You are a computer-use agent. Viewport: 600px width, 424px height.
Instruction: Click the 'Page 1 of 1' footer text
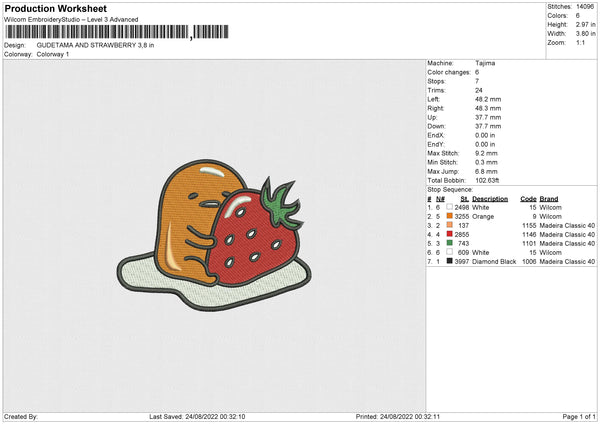click(x=579, y=416)
